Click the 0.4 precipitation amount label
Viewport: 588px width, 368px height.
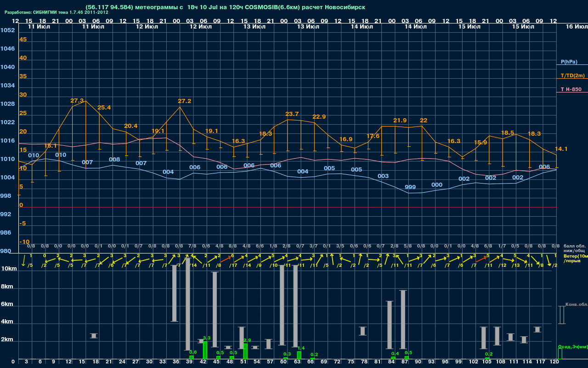(394, 354)
